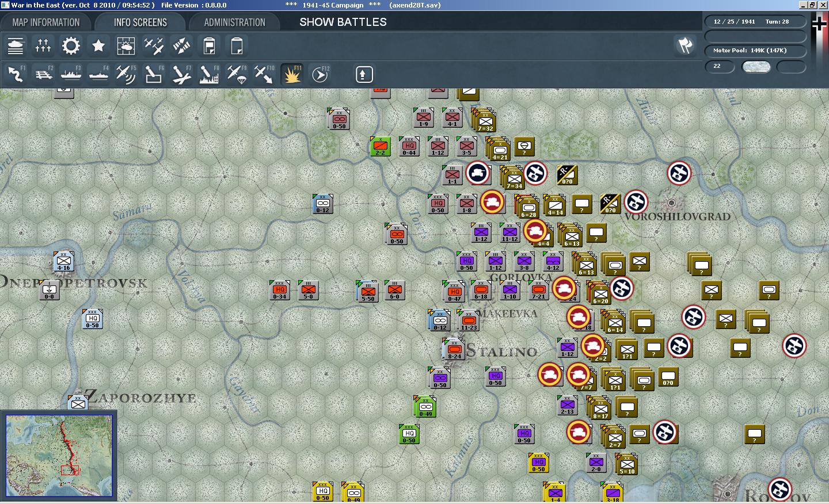Click battle marker beside Voroshilovgrad label
Viewport: 829px width, 504px height.
(636, 202)
